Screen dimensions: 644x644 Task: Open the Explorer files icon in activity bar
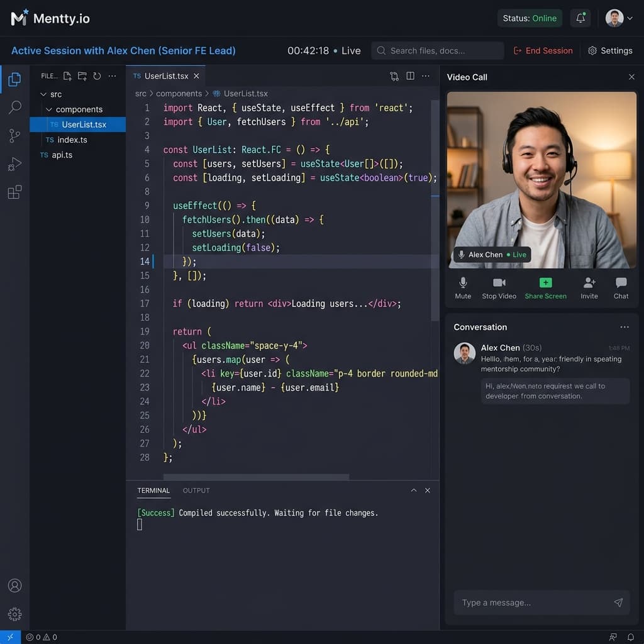pos(14,79)
